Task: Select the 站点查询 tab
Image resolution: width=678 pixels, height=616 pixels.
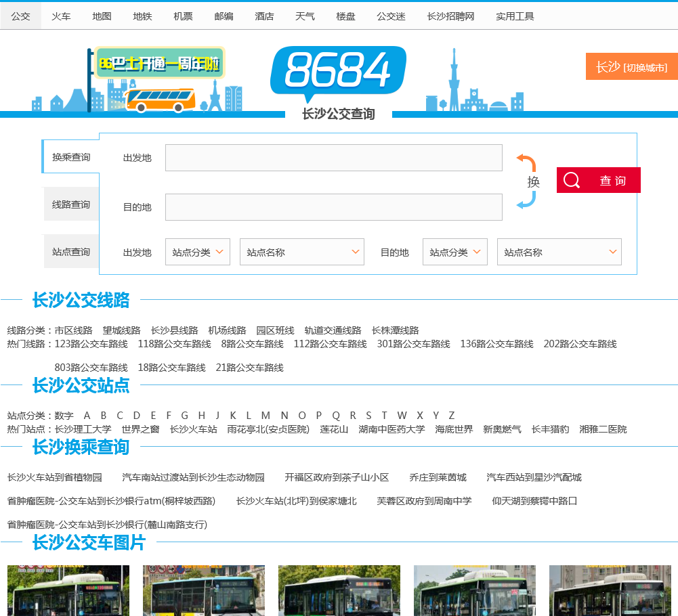Action: click(71, 252)
